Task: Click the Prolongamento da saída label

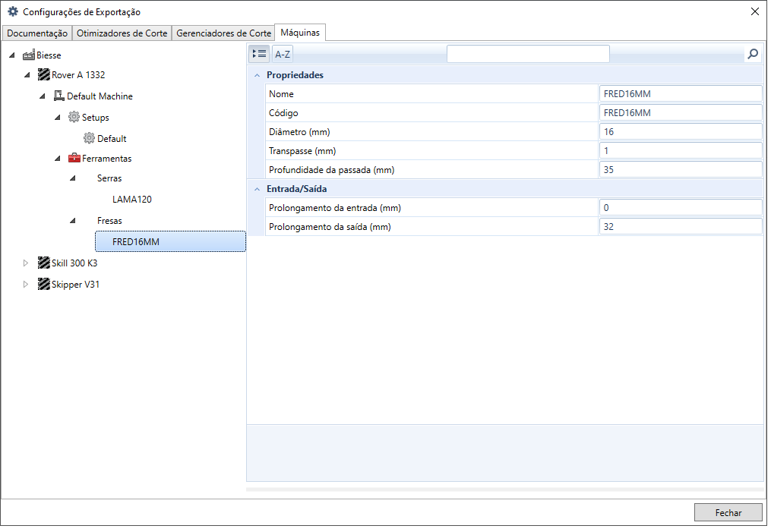Action: [x=330, y=227]
